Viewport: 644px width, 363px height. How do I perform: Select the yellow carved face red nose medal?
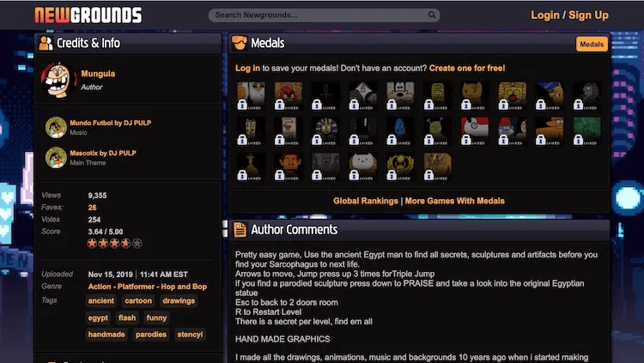point(512,95)
